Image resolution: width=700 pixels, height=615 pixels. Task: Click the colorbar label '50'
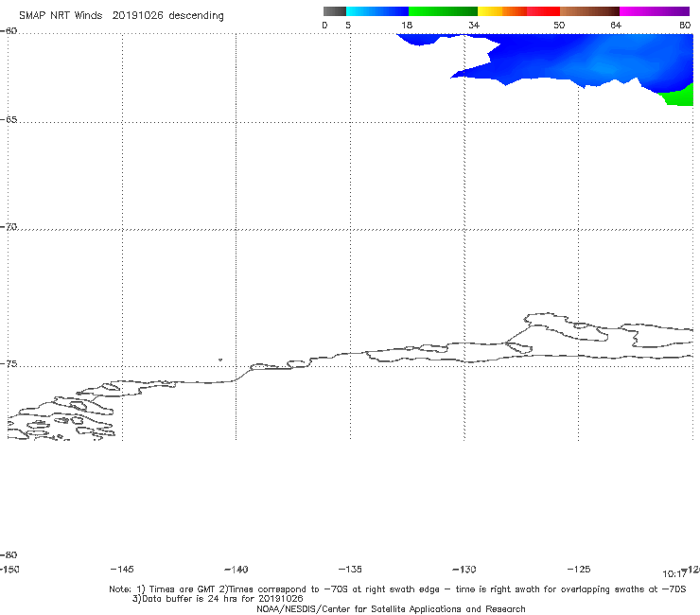click(559, 25)
